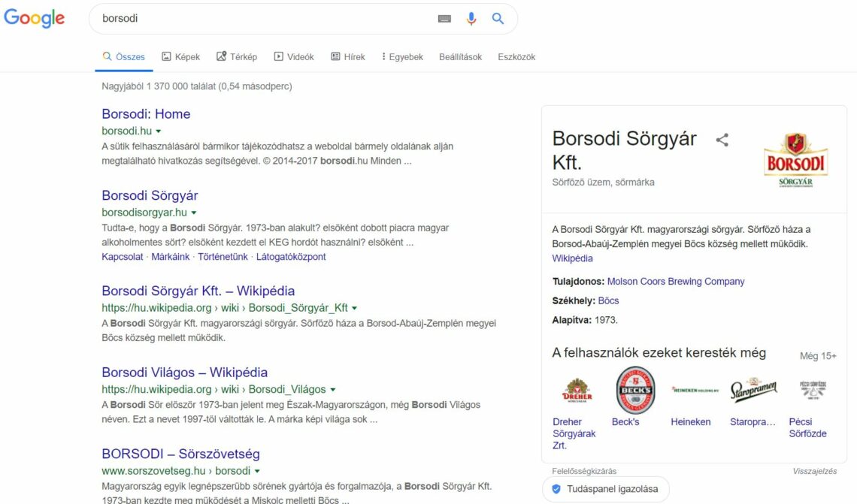
Task: Expand arrow beside Borsodi_Világos URL
Action: (333, 390)
